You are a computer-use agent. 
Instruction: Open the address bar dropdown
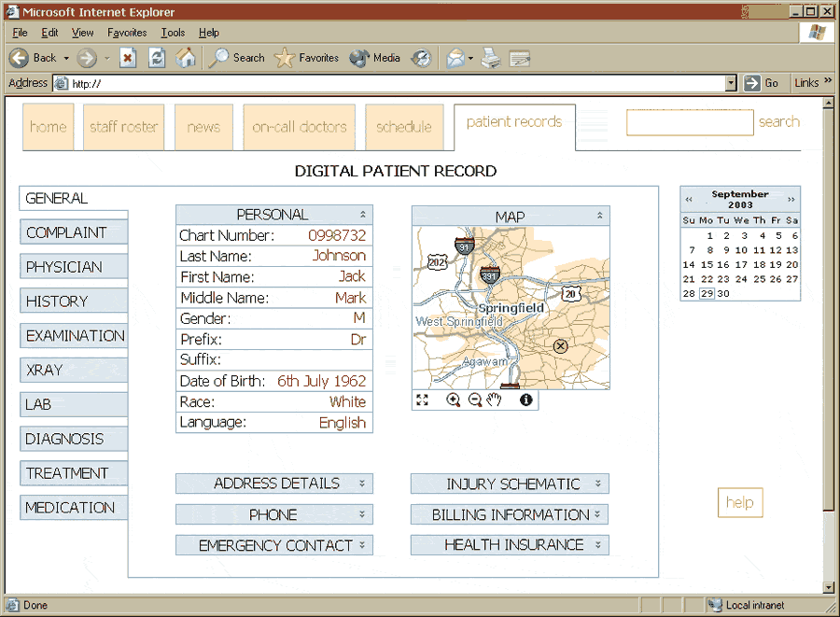[731, 83]
